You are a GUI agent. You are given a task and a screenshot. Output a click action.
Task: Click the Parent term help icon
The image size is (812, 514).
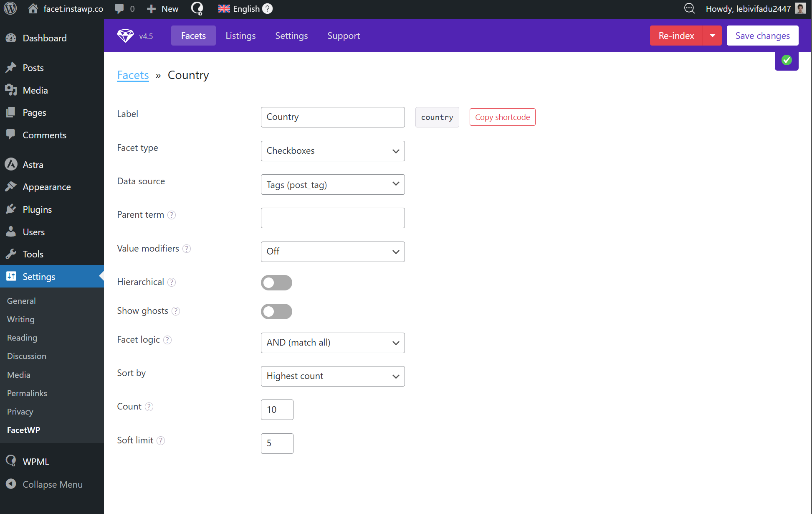pos(172,215)
